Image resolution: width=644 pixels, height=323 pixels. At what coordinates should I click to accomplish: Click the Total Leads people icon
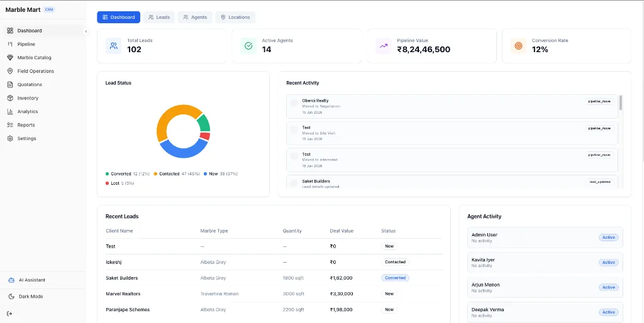click(114, 46)
